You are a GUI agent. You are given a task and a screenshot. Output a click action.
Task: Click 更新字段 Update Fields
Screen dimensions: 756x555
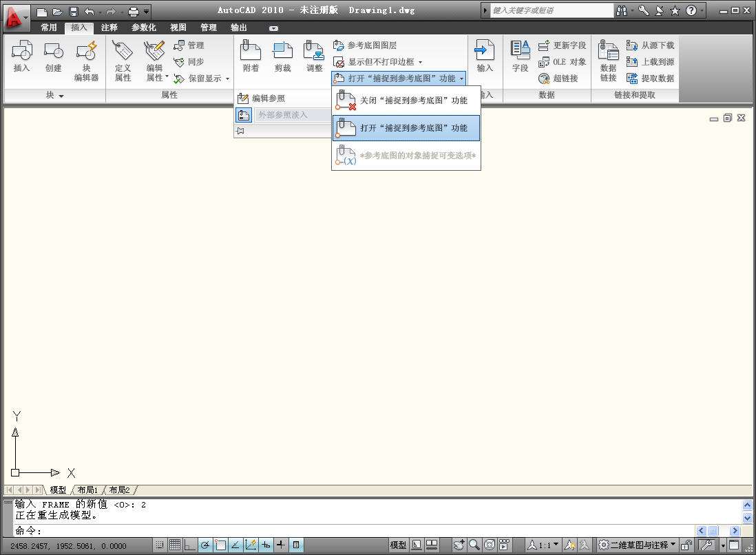562,45
